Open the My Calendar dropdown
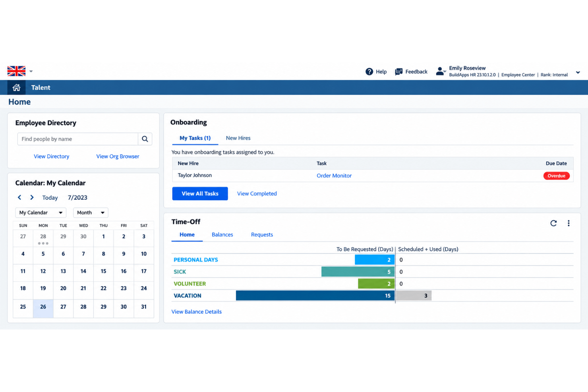The height and width of the screenshot is (392, 588). click(41, 212)
